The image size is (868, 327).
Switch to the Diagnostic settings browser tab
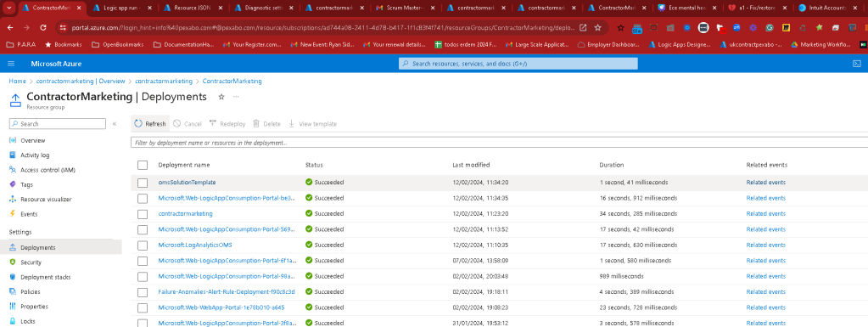pyautogui.click(x=264, y=8)
